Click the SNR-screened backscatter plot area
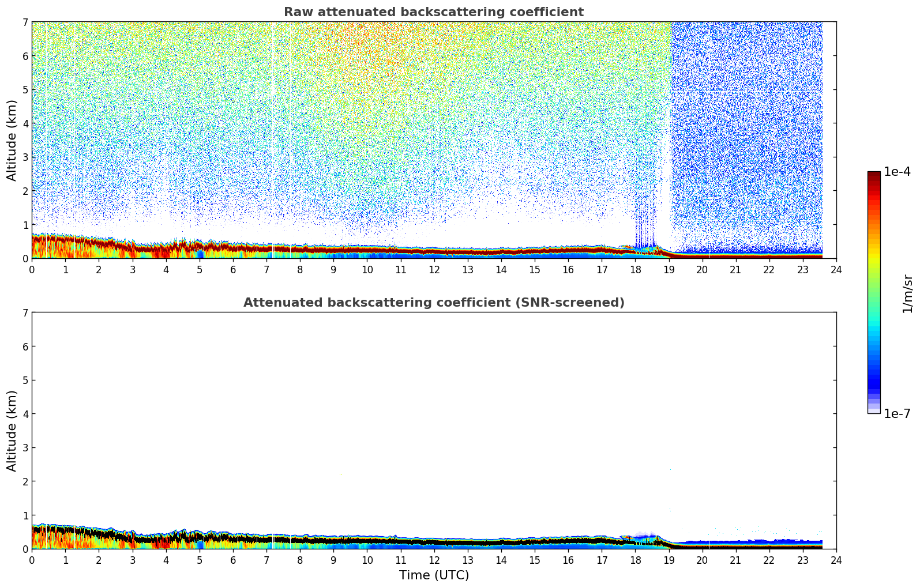Image resolution: width=920 pixels, height=588 pixels. tap(434, 431)
